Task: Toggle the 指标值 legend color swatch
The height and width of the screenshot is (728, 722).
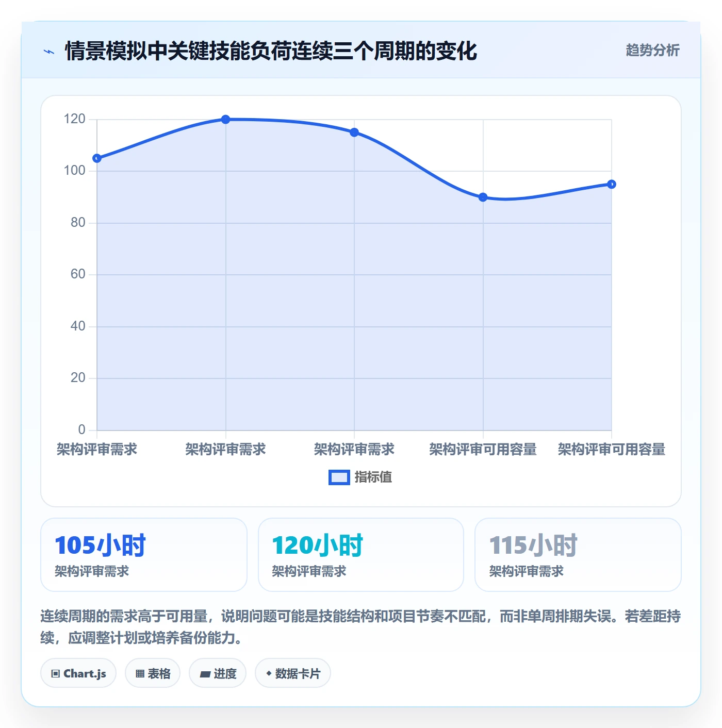Action: coord(339,477)
